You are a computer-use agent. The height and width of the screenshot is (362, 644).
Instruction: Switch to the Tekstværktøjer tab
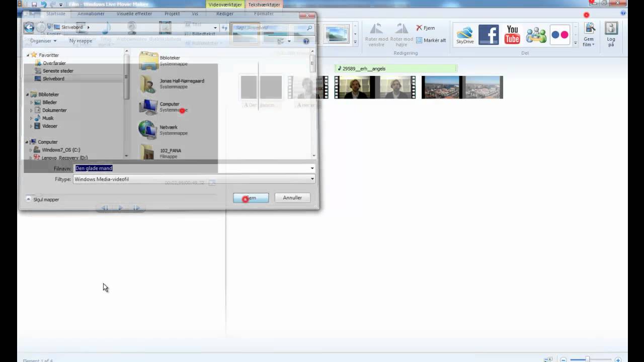[264, 5]
